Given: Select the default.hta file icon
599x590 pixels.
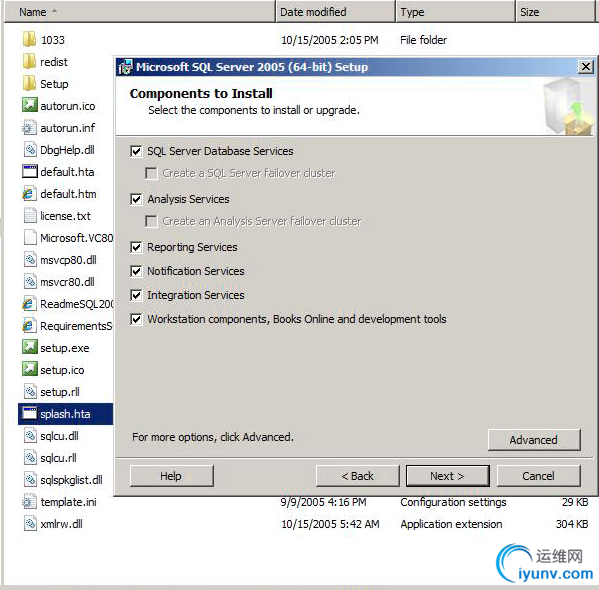Looking at the screenshot, I should coord(30,172).
